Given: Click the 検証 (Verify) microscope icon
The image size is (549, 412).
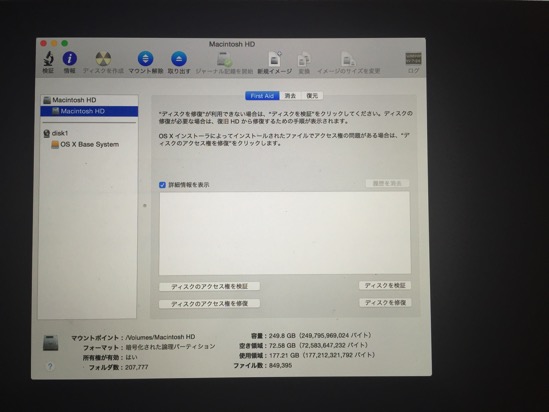Looking at the screenshot, I should 48,58.
